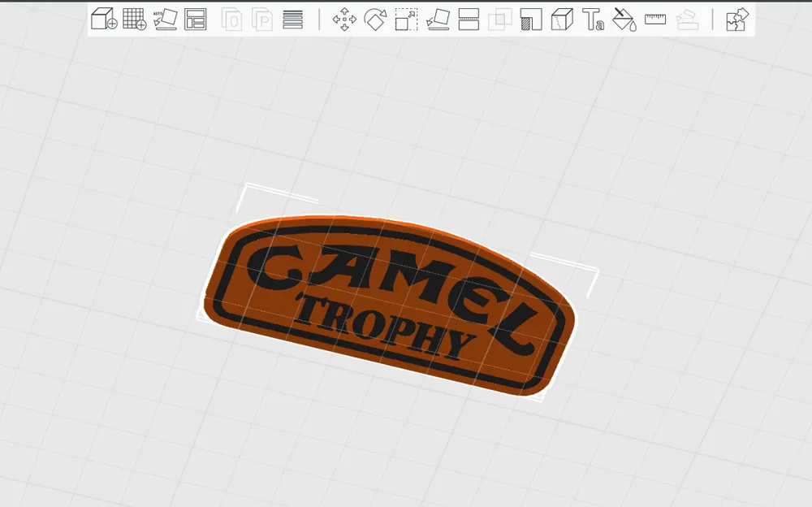Click the greyed-out Mesh boolean icon
812x507 pixels.
coord(499,19)
